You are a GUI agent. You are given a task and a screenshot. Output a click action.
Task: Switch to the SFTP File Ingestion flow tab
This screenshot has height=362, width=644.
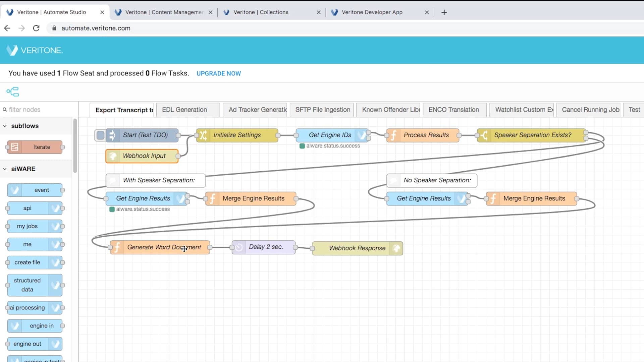322,110
